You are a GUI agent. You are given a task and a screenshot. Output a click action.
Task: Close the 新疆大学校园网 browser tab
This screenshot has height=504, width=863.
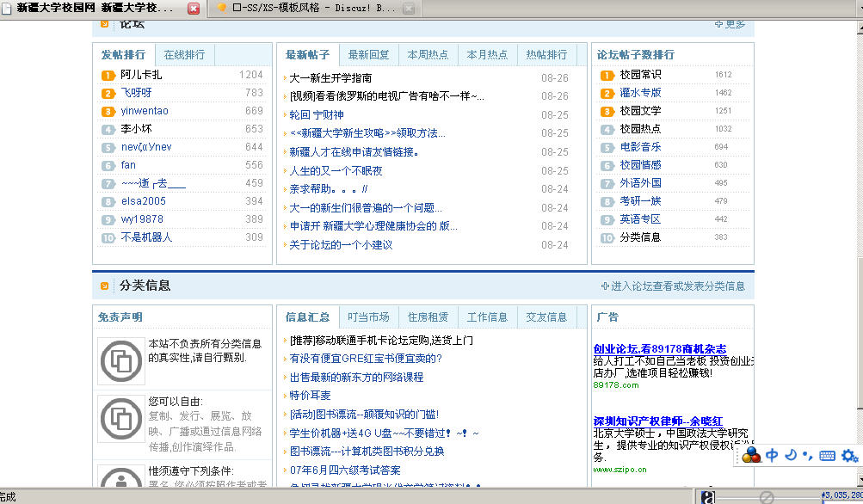[194, 9]
